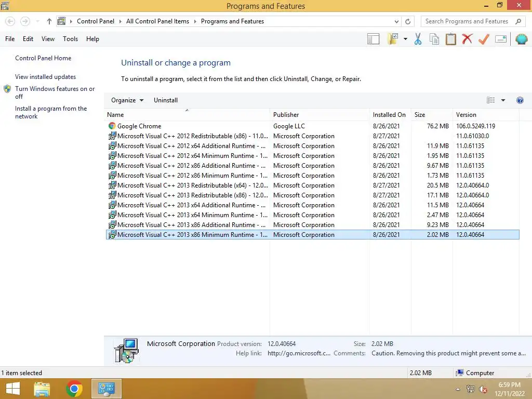The height and width of the screenshot is (399, 532).
Task: Open the Tools menu
Action: pos(70,39)
